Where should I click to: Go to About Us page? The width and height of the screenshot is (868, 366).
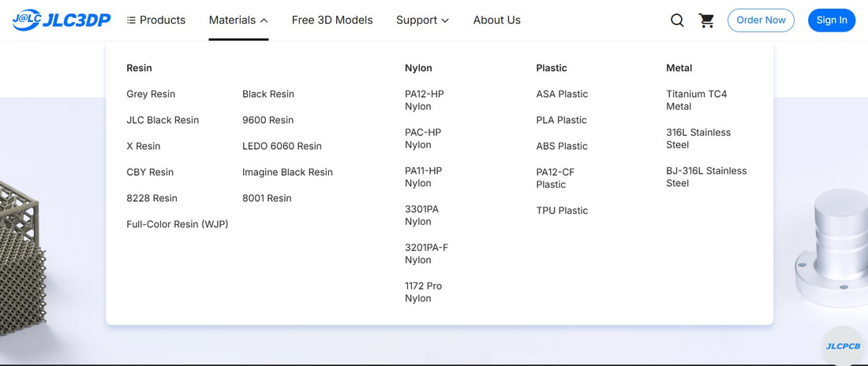coord(496,20)
